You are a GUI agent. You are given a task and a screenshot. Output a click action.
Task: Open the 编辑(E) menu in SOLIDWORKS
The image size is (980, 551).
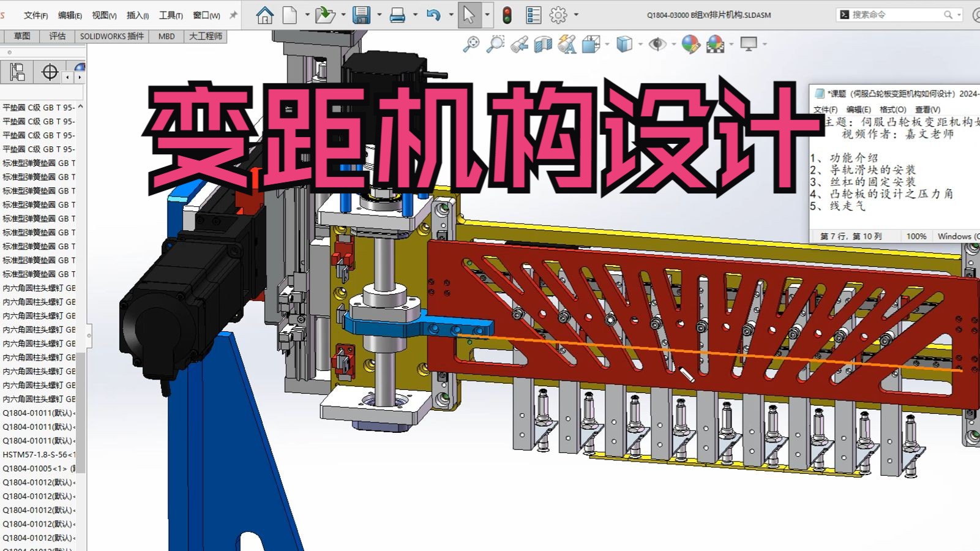pos(70,15)
